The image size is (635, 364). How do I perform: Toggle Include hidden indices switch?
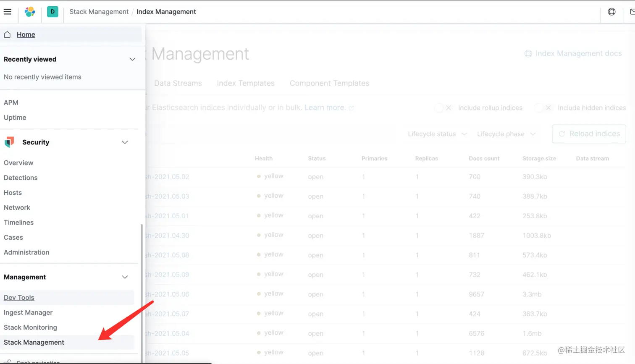(543, 108)
